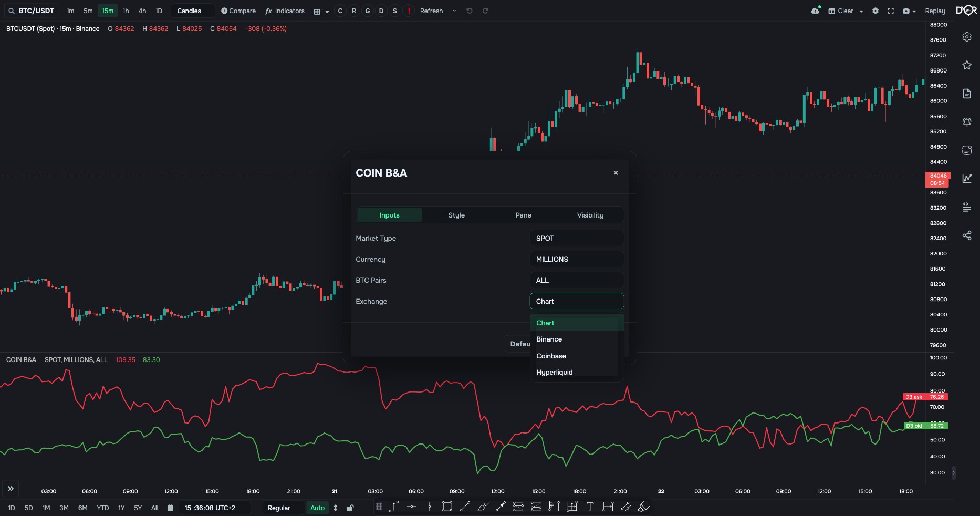
Task: Click the undo arrow icon
Action: point(470,11)
